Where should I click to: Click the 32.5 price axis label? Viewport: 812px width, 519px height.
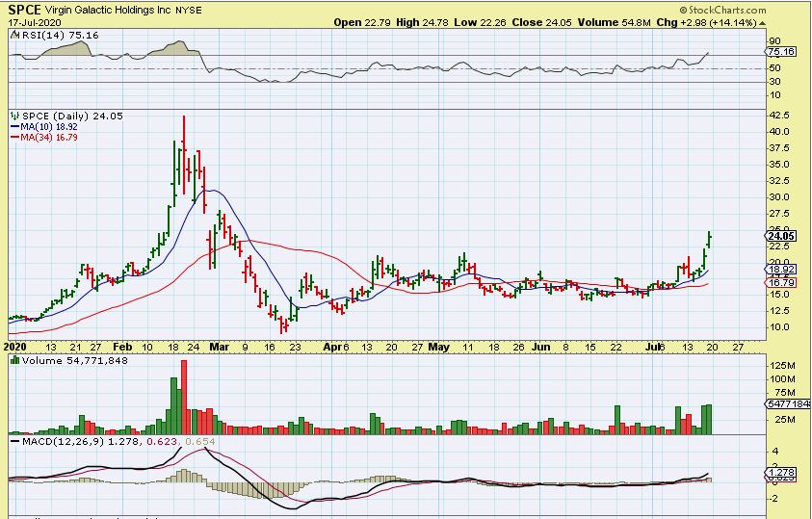[x=779, y=181]
